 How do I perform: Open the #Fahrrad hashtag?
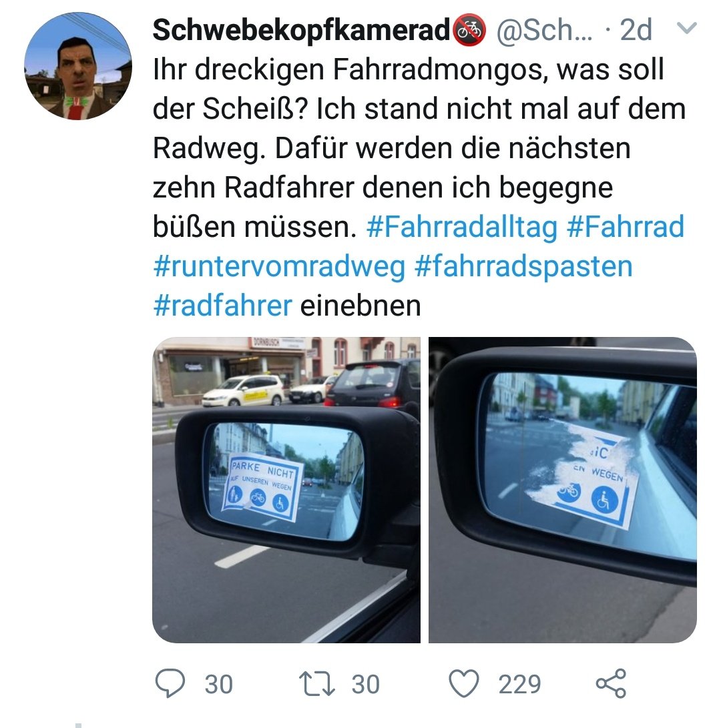point(626,227)
